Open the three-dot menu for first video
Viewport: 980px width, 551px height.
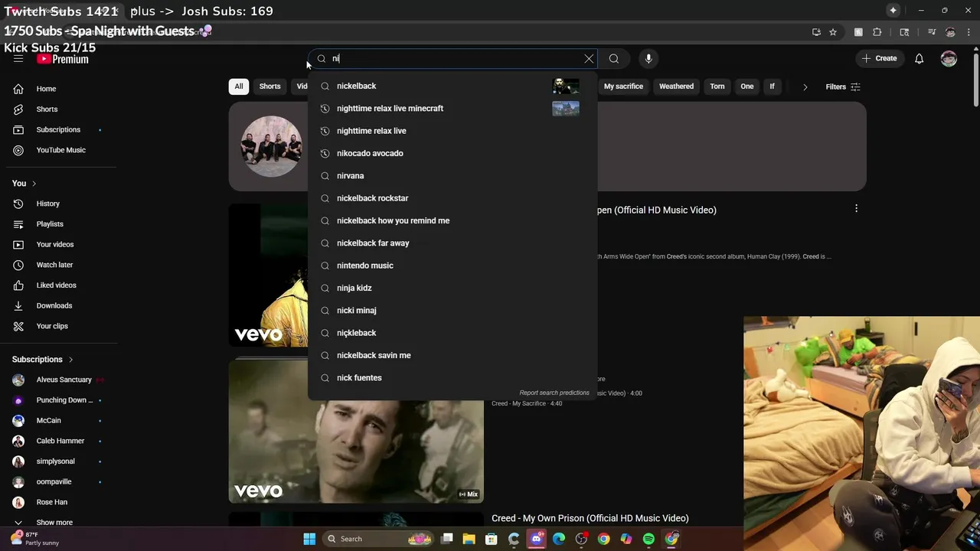click(856, 208)
